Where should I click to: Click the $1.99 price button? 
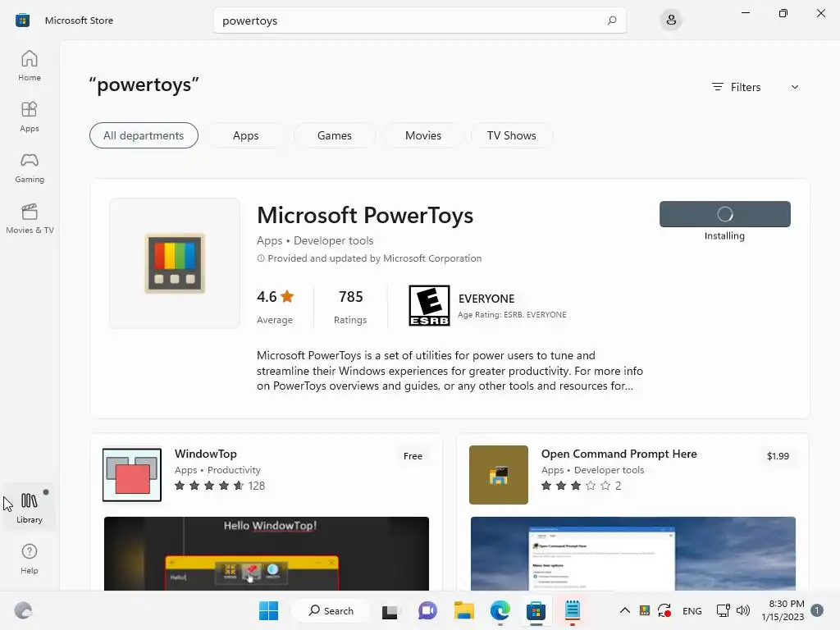(x=778, y=456)
